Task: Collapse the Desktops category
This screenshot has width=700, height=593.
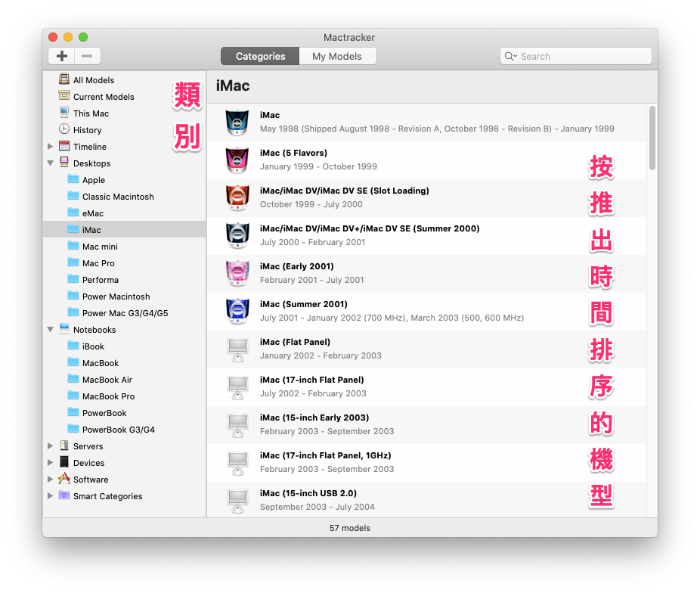Action: pyautogui.click(x=50, y=163)
